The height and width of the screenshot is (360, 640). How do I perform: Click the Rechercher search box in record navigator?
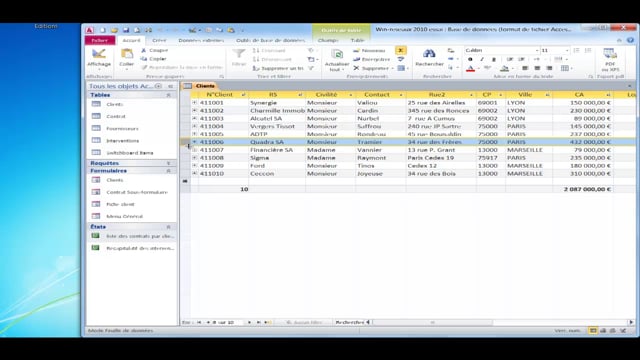tap(349, 322)
